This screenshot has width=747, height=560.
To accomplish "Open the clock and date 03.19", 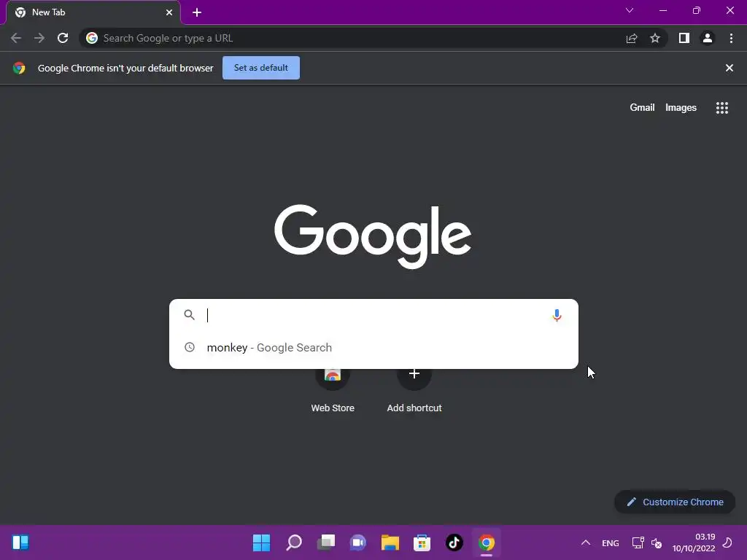I will click(x=694, y=542).
